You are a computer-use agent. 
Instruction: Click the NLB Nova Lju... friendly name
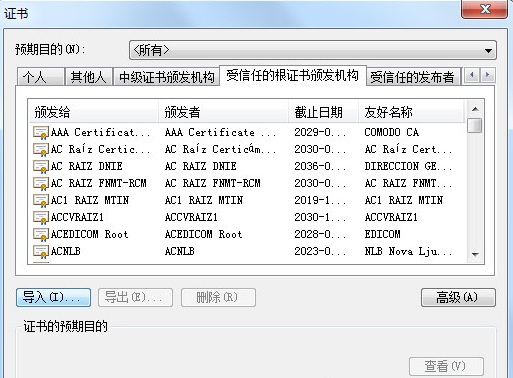[408, 252]
